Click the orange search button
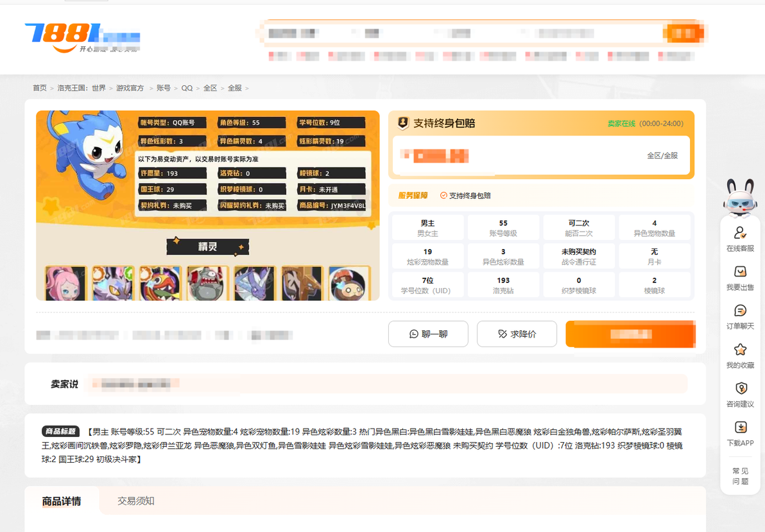Viewport: 765px width, 532px height. pyautogui.click(x=684, y=33)
